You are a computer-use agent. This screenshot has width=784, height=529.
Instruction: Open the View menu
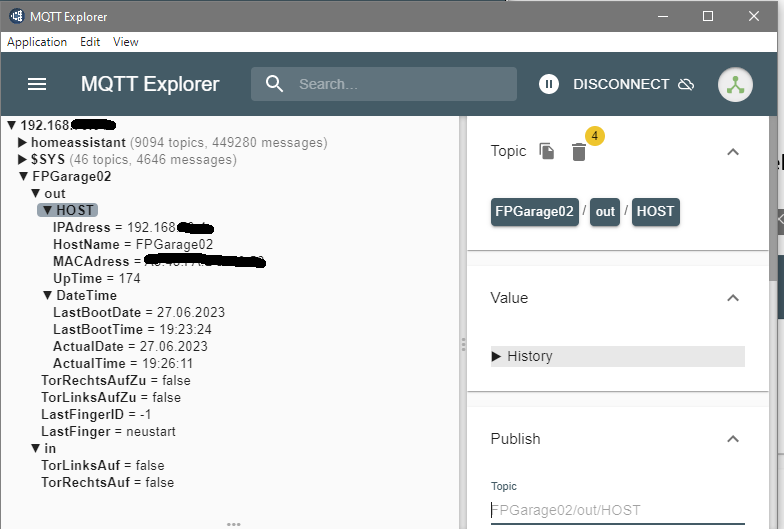click(126, 42)
